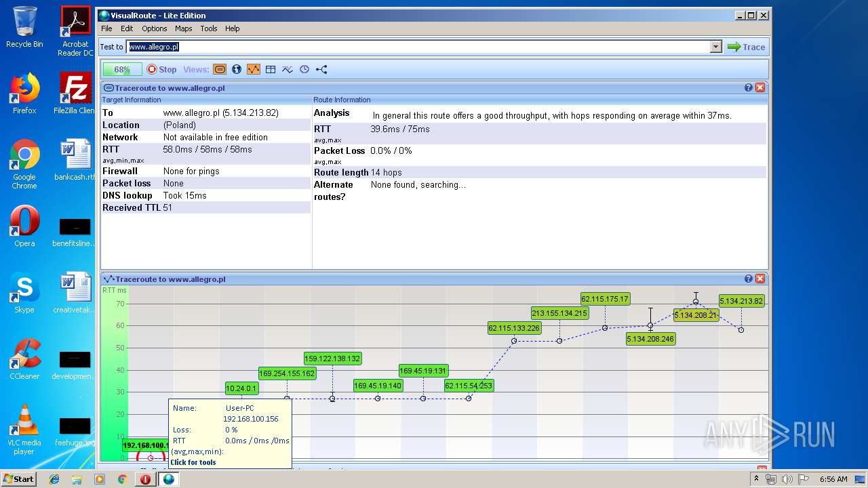The height and width of the screenshot is (488, 868).
Task: Click the Windows Start button
Action: click(x=19, y=479)
